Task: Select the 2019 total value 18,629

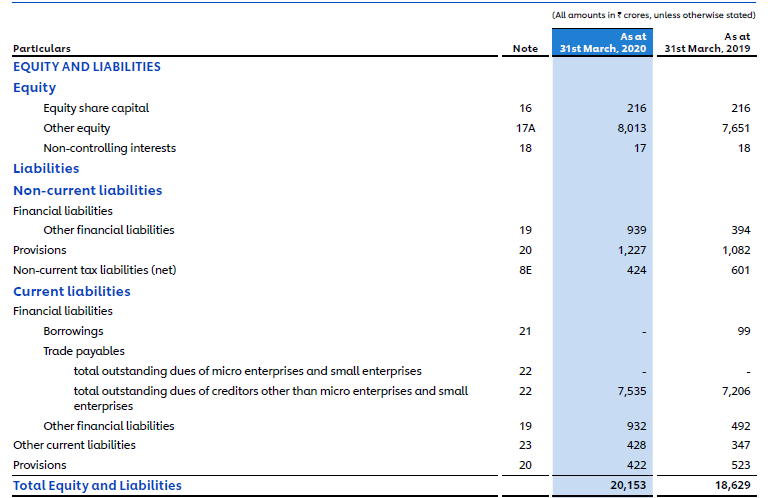Action: click(x=730, y=485)
